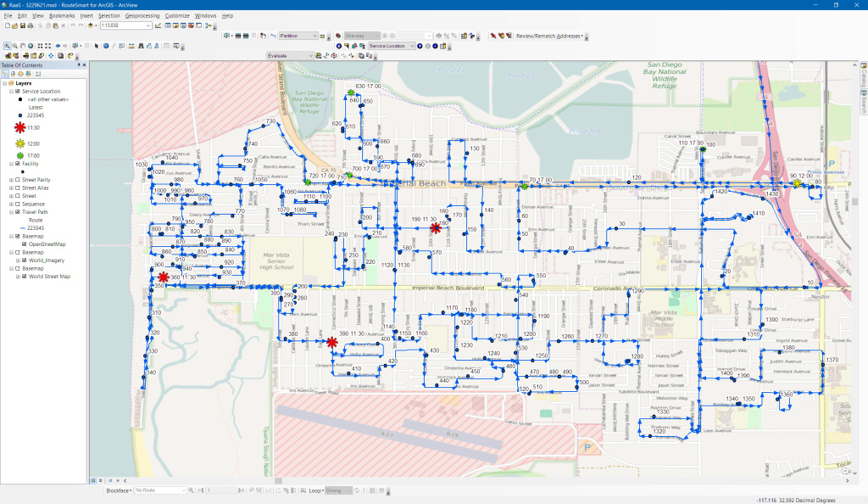This screenshot has height=504, width=868.
Task: Enable the World_Imagery basemap layer
Action: click(x=24, y=260)
